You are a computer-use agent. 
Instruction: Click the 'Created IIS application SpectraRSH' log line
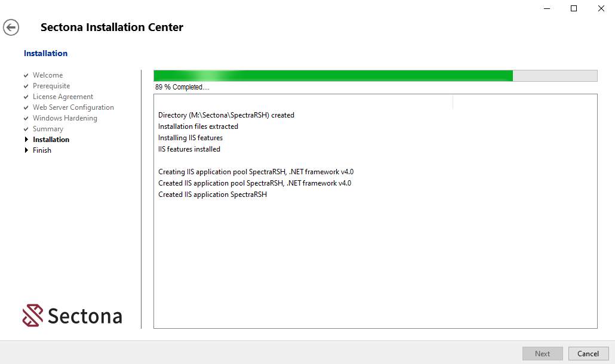[212, 195]
